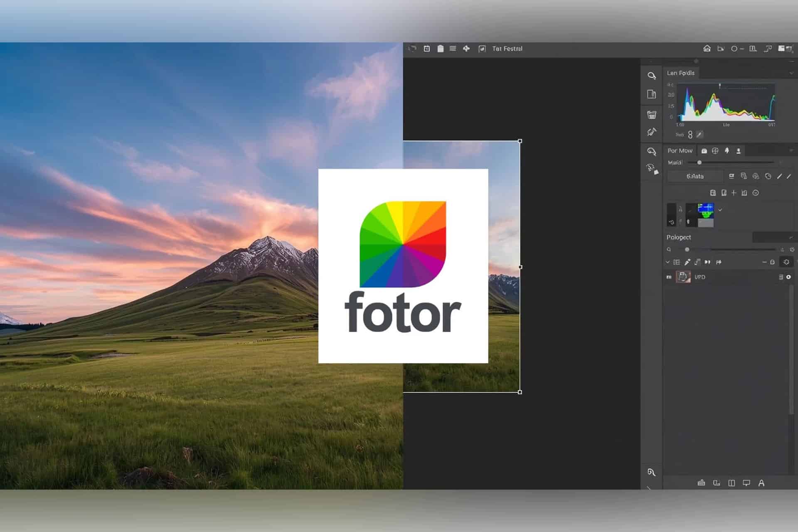This screenshot has height=532, width=798.
Task: Click the home icon in top-right toolbar
Action: tap(707, 49)
